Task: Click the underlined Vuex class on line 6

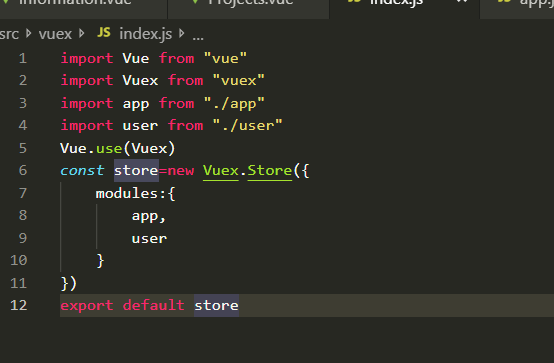Action: tap(221, 171)
